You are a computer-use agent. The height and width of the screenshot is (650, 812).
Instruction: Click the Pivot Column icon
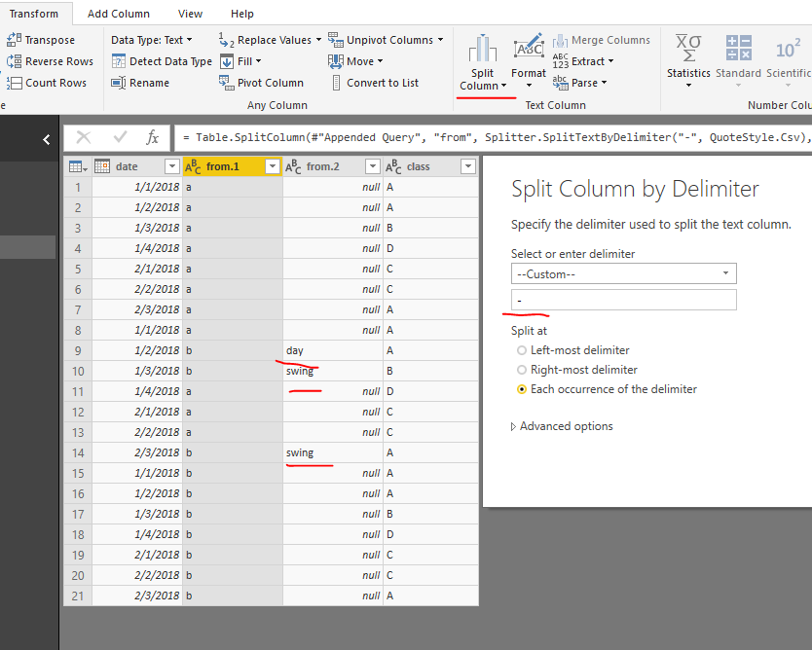226,83
